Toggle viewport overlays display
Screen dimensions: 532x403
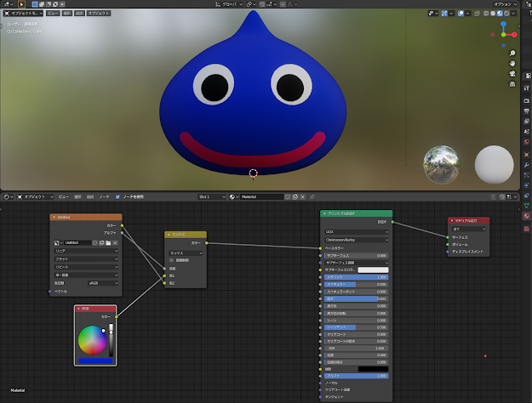pyautogui.click(x=460, y=14)
